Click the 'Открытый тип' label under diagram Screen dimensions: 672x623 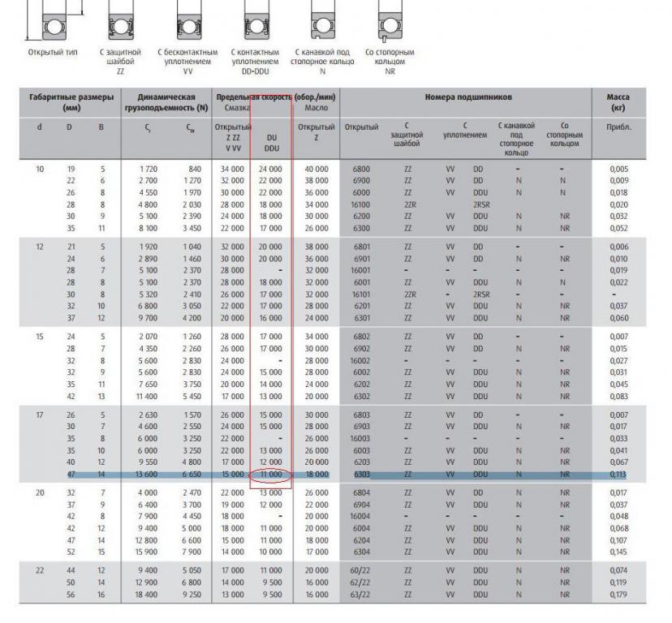pyautogui.click(x=53, y=52)
